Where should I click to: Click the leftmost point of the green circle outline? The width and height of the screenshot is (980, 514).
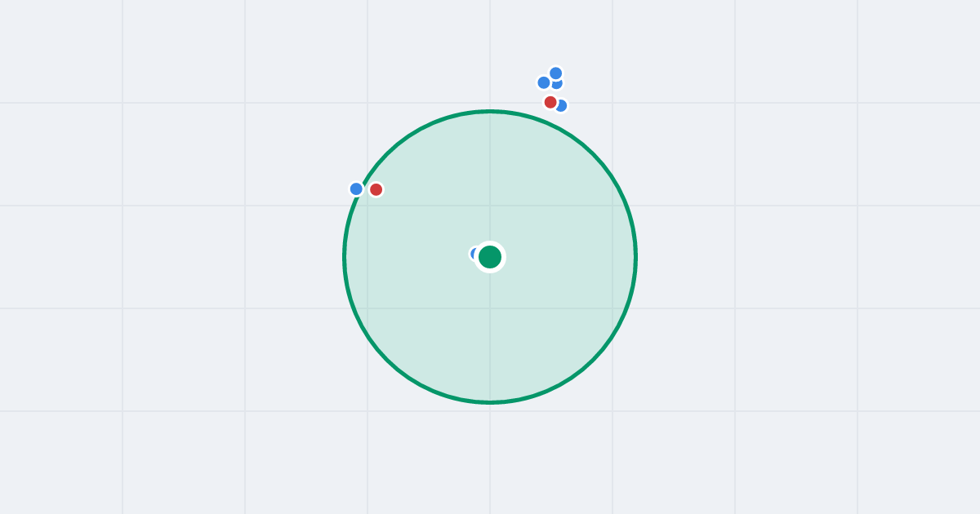(345, 257)
